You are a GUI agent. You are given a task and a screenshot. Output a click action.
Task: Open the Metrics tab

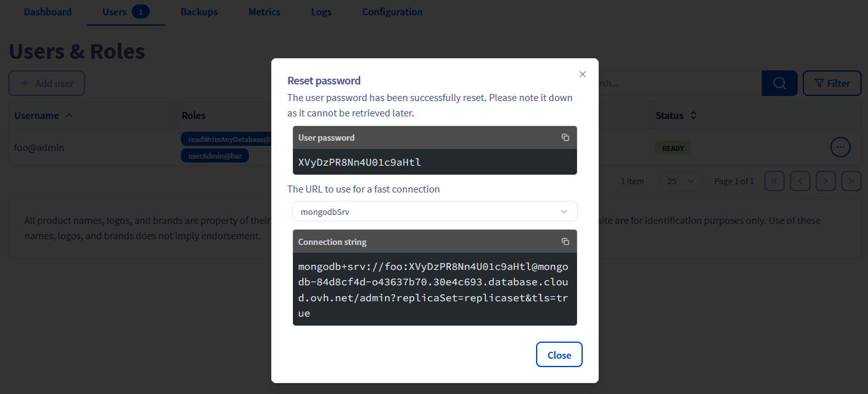[x=264, y=12]
